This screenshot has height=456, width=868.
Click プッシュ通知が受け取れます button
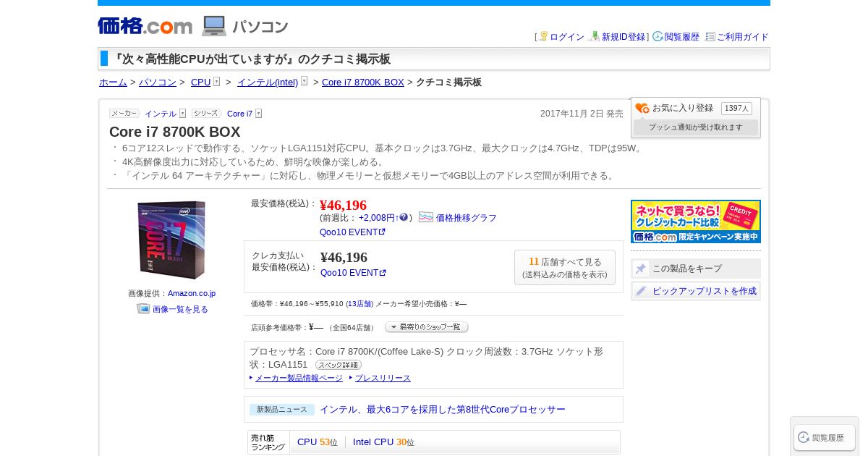click(696, 127)
